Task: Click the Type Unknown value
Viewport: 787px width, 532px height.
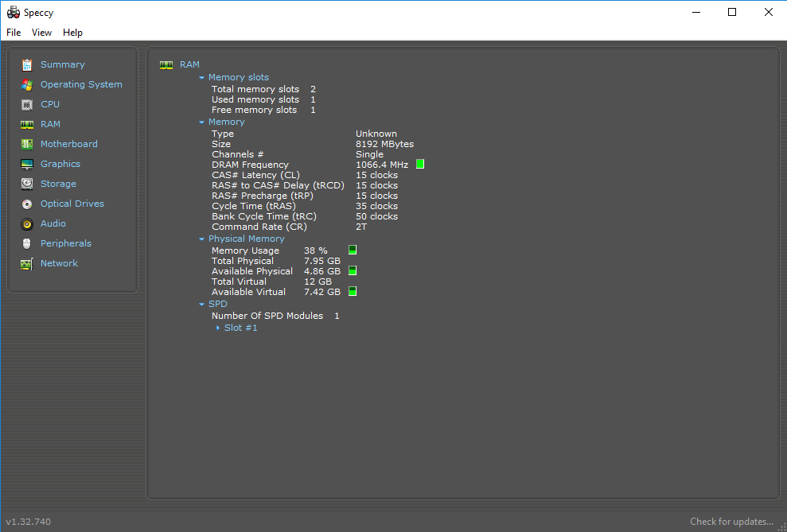Action: 376,134
